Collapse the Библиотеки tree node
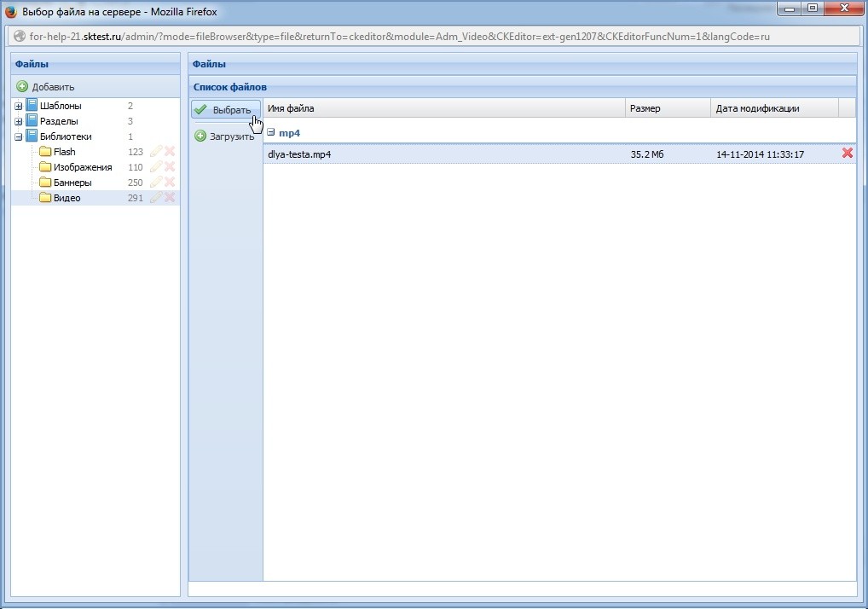The width and height of the screenshot is (868, 609). point(19,137)
